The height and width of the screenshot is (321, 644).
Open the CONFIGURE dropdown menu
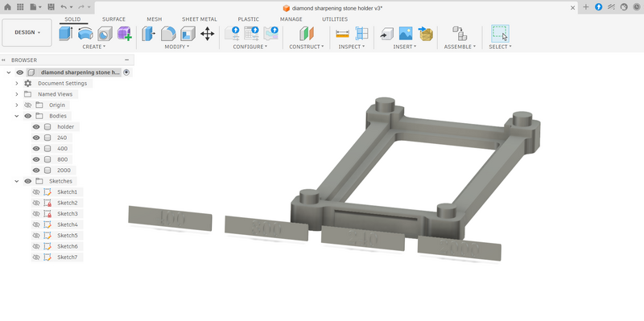point(250,47)
